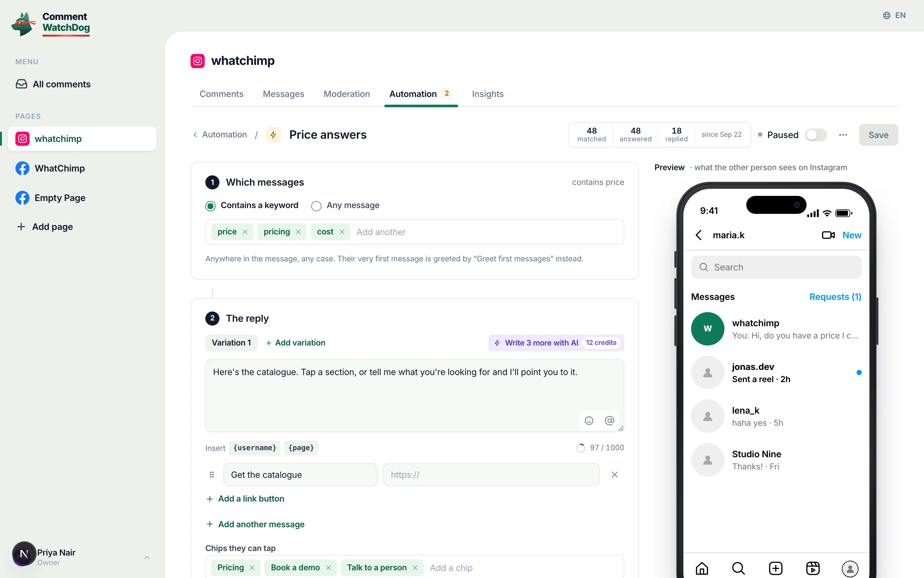
Task: Tap Requests (1) in phone preview
Action: tap(835, 297)
